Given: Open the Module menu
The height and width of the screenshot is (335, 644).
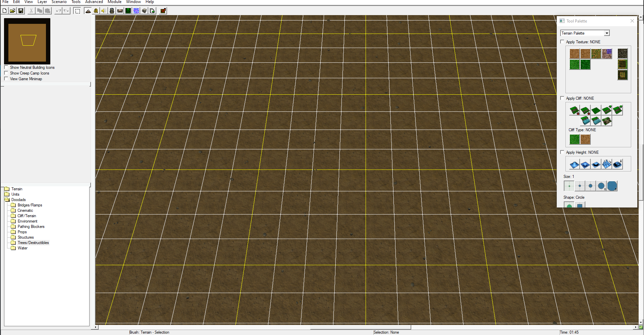Looking at the screenshot, I should pos(114,2).
